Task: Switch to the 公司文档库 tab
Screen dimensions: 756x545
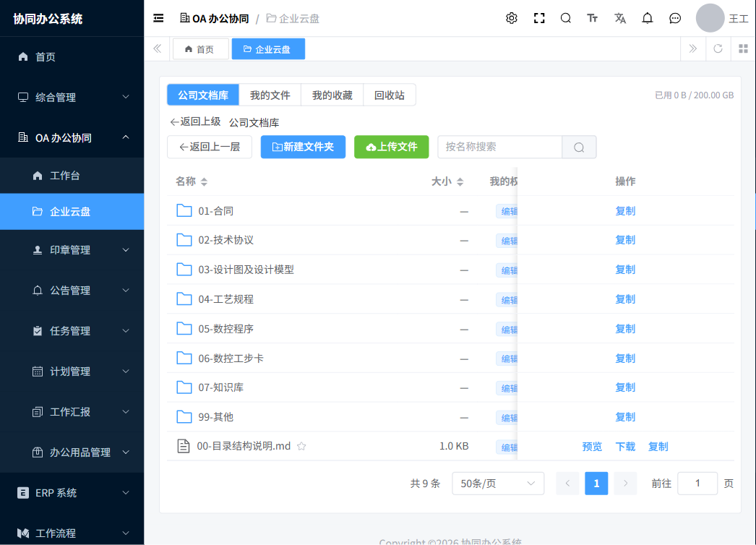Action: pyautogui.click(x=203, y=95)
